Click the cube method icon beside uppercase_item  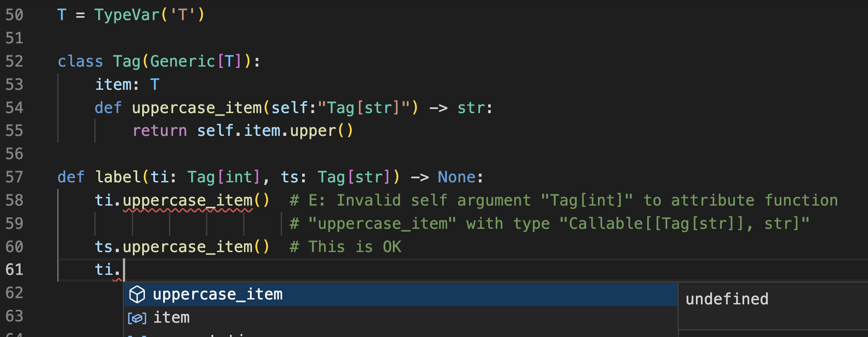point(137,294)
